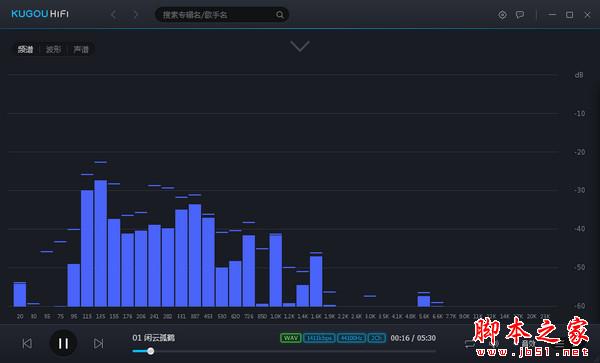
Task: Open the hexagon settings icon
Action: click(x=502, y=15)
